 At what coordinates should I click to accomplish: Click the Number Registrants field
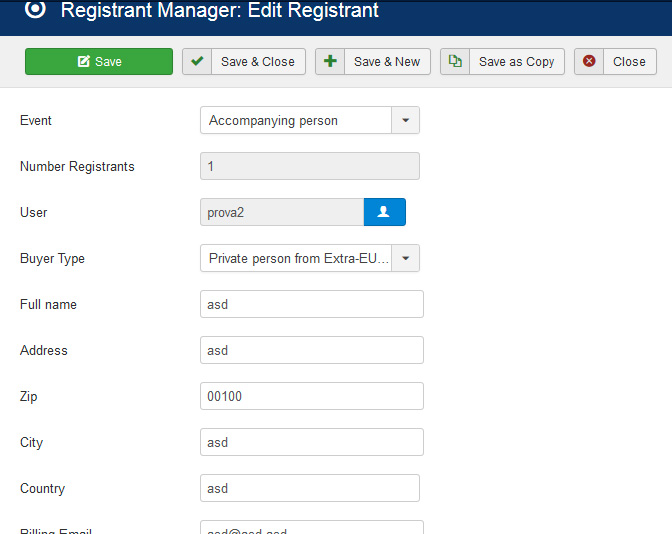tap(309, 166)
